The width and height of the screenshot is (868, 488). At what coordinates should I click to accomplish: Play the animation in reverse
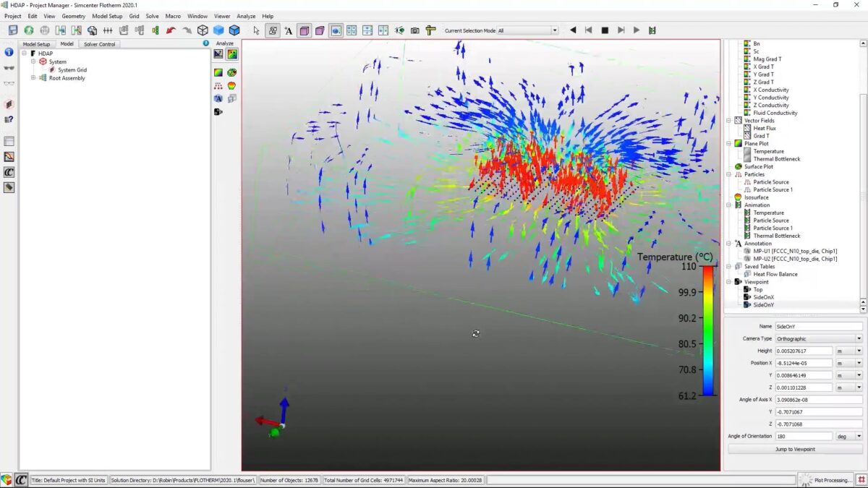coord(573,30)
